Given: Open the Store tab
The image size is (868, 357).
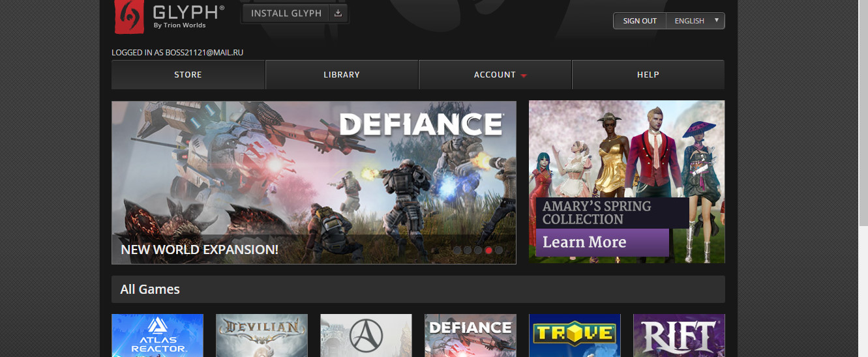Looking at the screenshot, I should pos(188,75).
